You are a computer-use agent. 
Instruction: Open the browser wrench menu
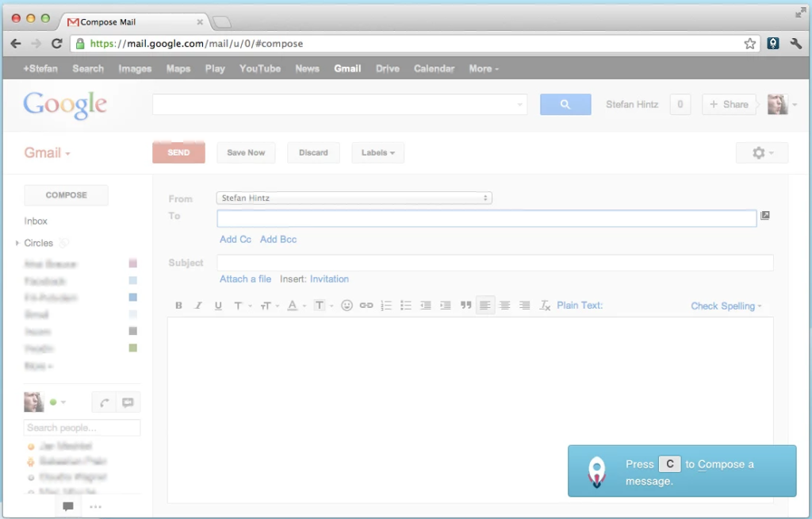click(796, 44)
